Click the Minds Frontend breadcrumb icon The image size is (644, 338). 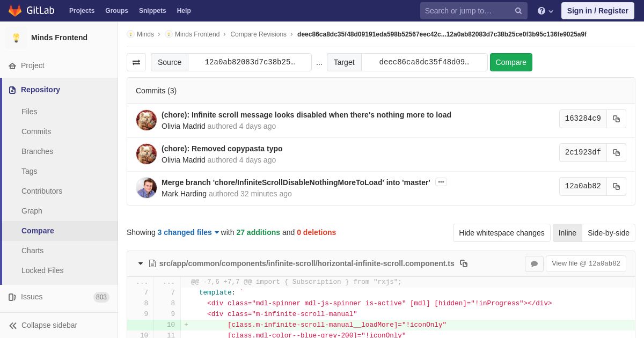pos(169,34)
